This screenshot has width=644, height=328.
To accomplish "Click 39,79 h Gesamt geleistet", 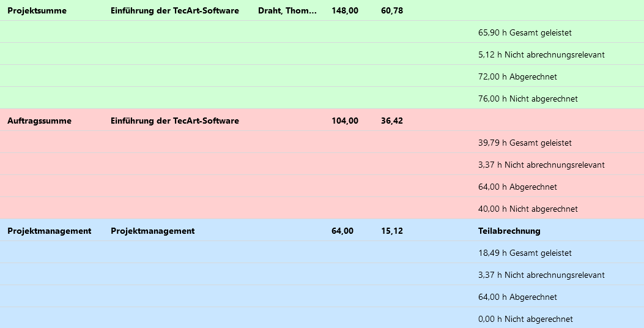I will [525, 143].
